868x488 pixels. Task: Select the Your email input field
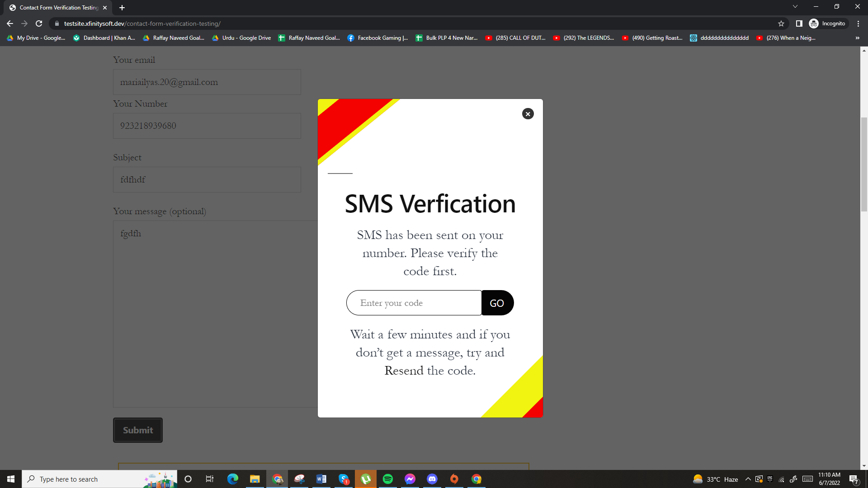pos(207,82)
